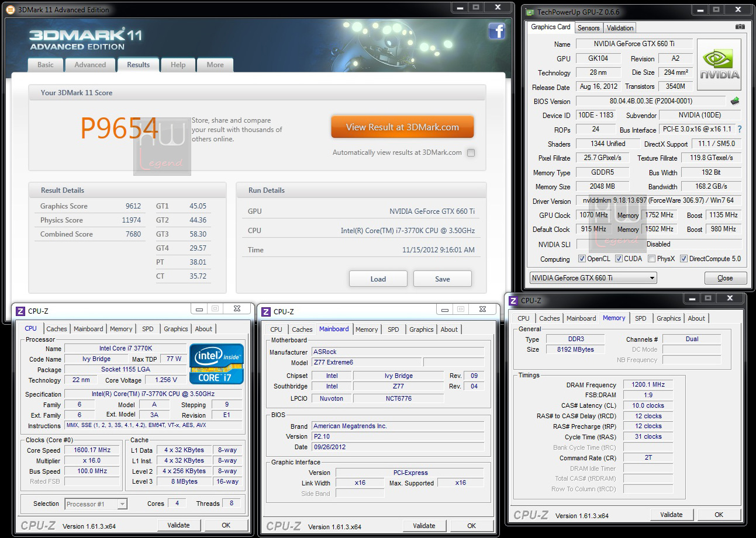Image resolution: width=756 pixels, height=538 pixels.
Task: Click CPU-Z Mainboard window title icon
Action: click(x=265, y=311)
